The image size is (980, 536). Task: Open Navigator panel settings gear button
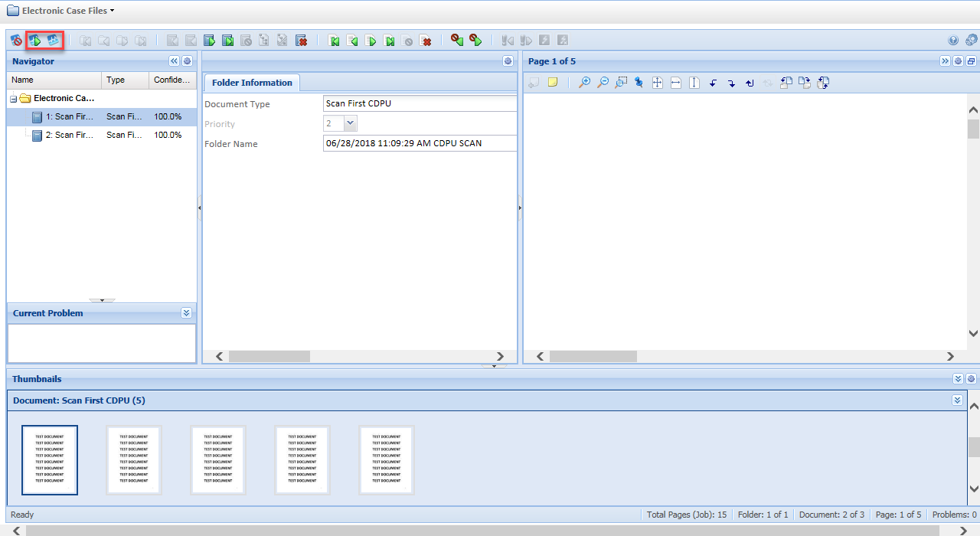(187, 61)
